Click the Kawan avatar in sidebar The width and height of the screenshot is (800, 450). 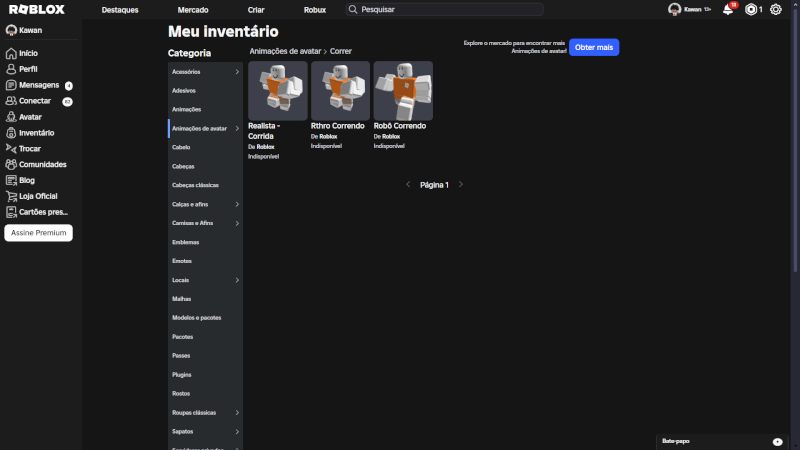coord(11,30)
